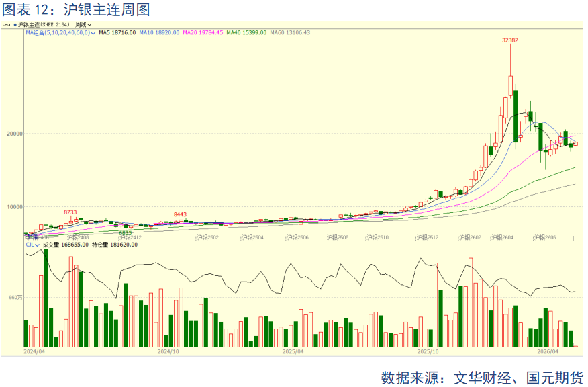Click the 8443 high price marker
The height and width of the screenshot is (387, 588).
pos(180,215)
